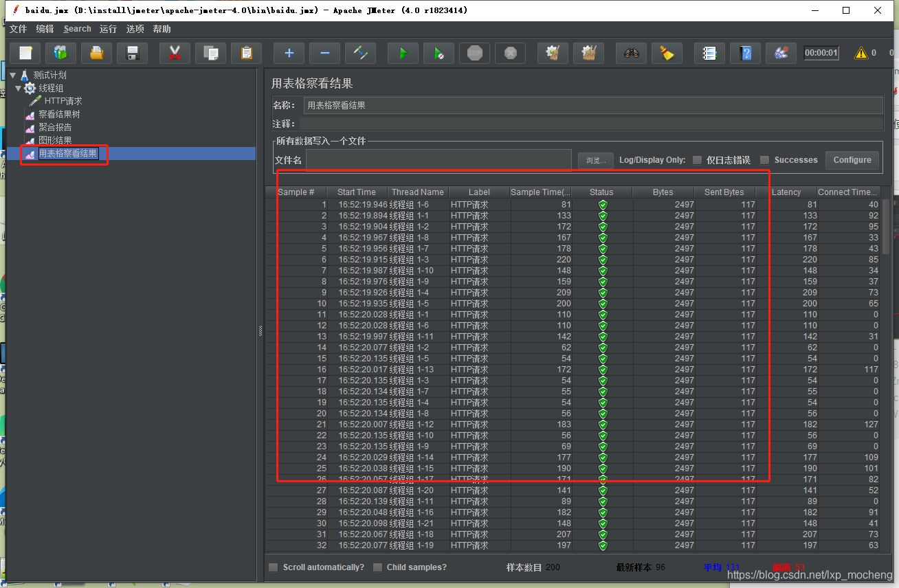Open the 运行 menu
The image size is (899, 588).
click(x=108, y=29)
